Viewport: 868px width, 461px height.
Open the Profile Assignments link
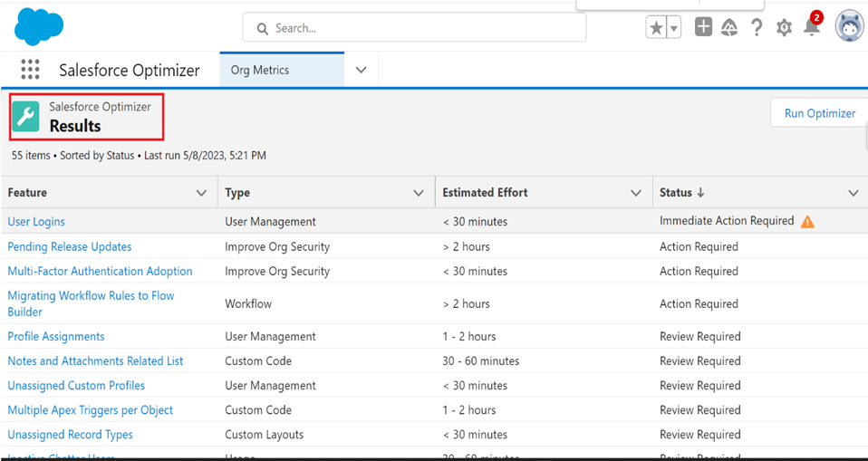tap(56, 337)
